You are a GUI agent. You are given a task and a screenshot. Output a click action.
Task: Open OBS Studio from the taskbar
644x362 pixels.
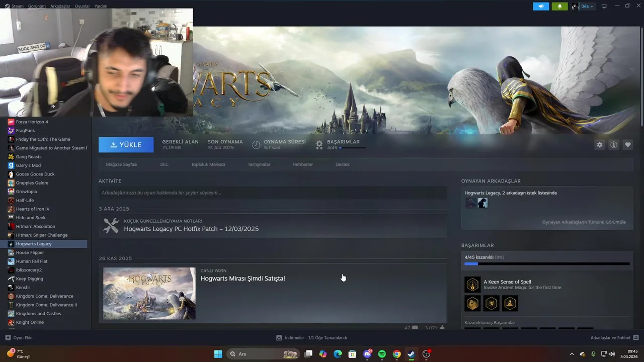426,354
